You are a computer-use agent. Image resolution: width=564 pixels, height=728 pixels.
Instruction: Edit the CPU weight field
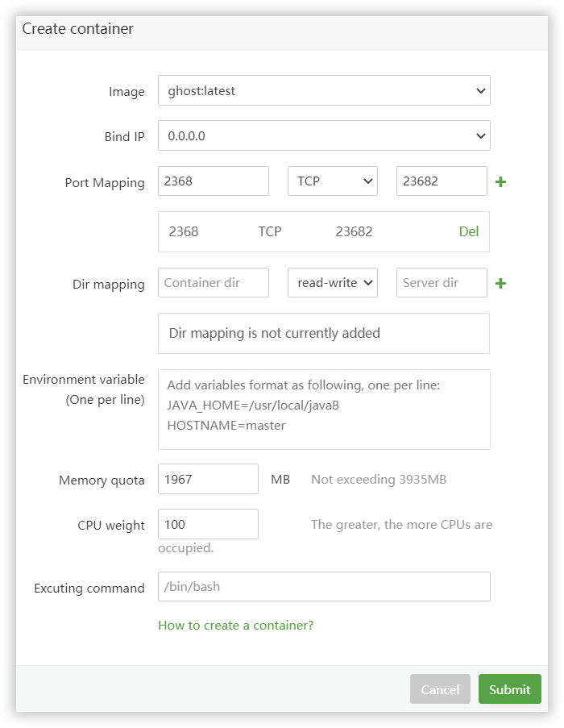click(208, 524)
